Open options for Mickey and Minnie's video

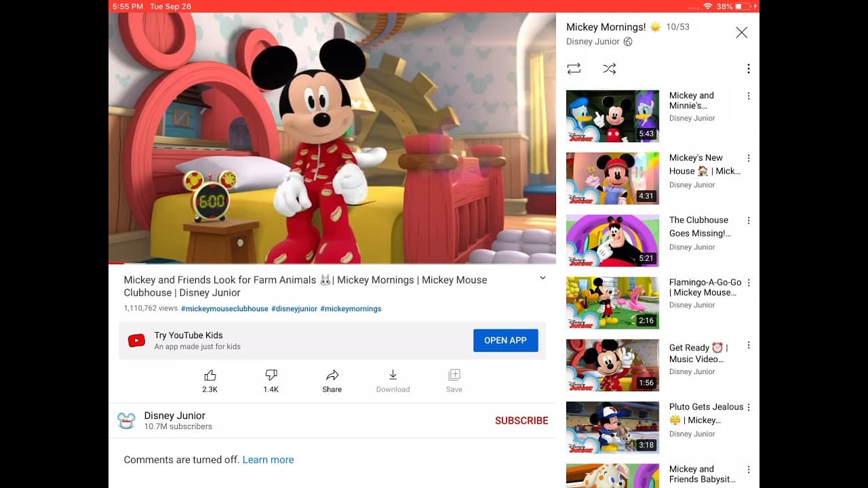coord(749,96)
